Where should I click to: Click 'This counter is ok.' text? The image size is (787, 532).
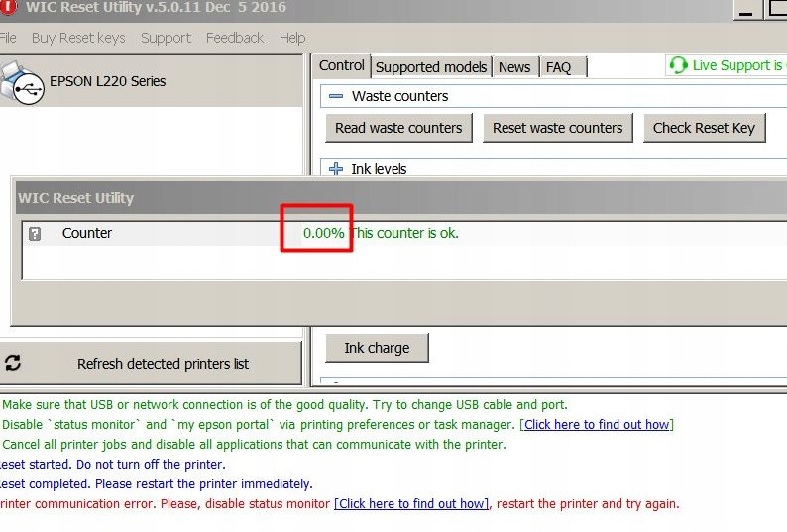[x=404, y=233]
